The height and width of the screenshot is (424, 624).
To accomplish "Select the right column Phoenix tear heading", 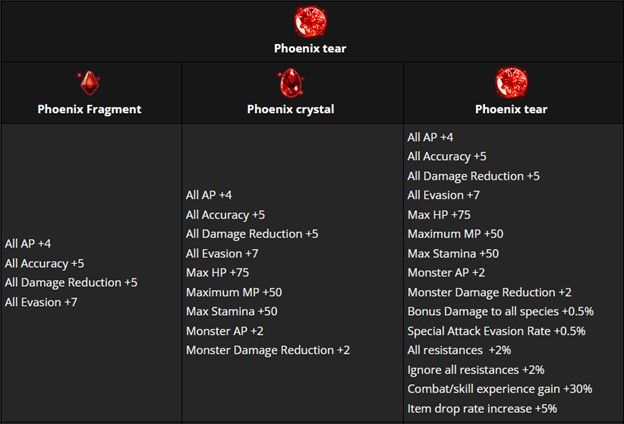I will 511,109.
